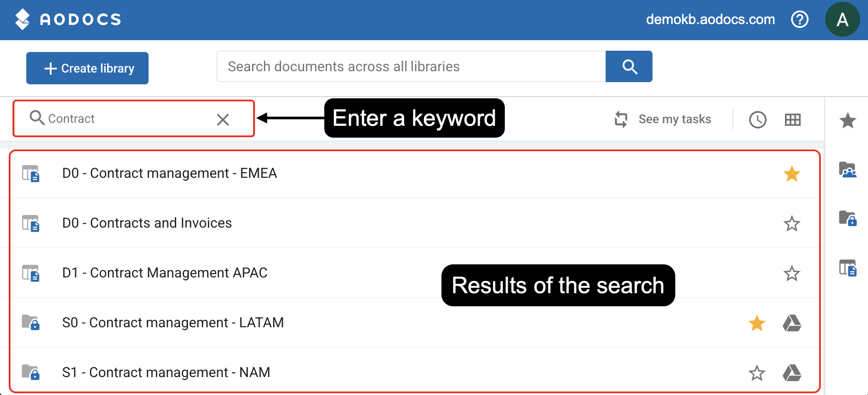Screen dimensions: 868x395
Task: Show favorite libraries in sidebar
Action: [x=847, y=120]
